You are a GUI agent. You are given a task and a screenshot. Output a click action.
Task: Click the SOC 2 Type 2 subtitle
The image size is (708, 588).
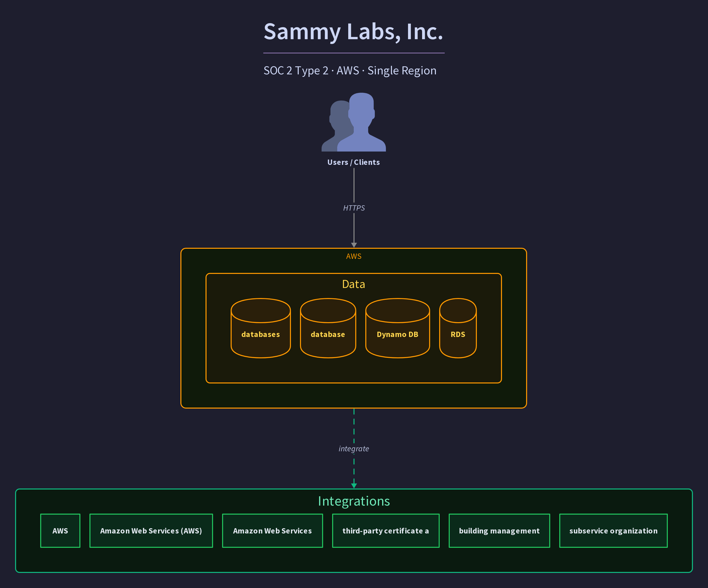[350, 70]
